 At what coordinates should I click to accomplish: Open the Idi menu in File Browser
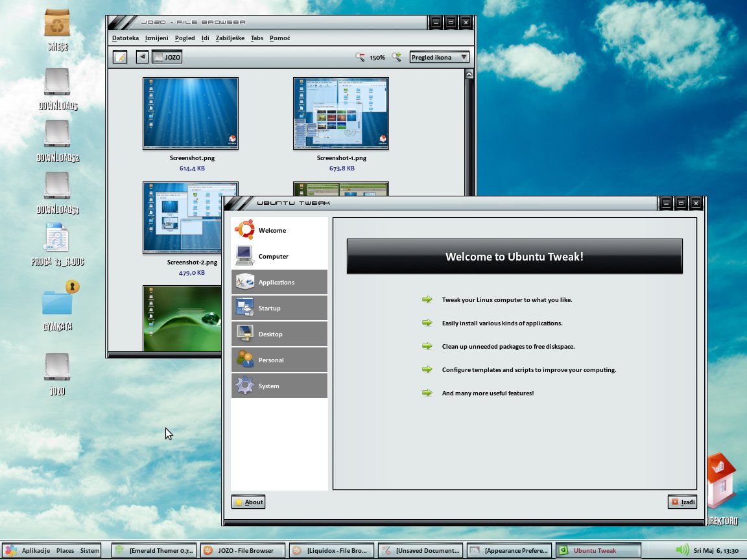click(x=206, y=38)
